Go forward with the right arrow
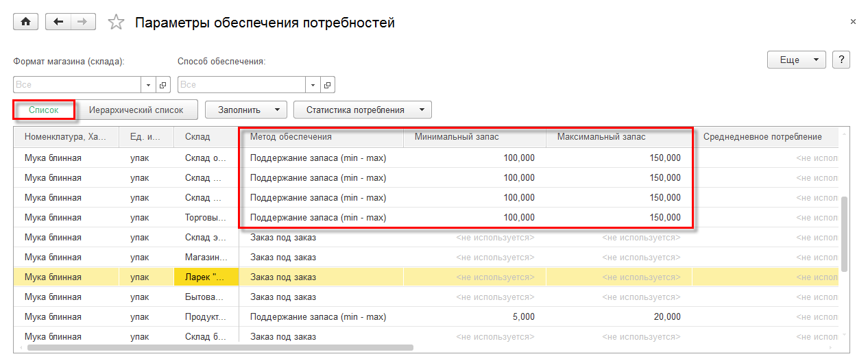Viewport: 868px width, 363px height. [x=82, y=22]
